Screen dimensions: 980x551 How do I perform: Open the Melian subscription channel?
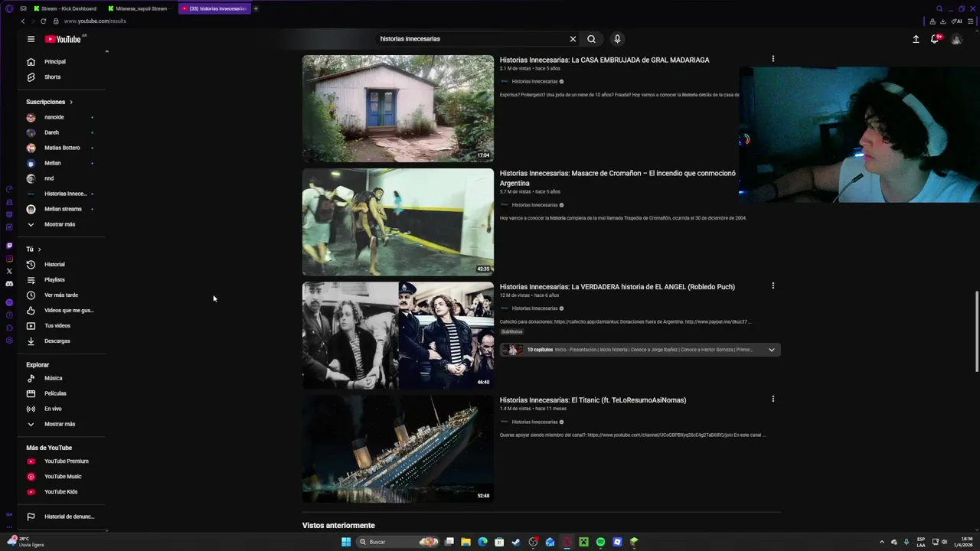61,163
